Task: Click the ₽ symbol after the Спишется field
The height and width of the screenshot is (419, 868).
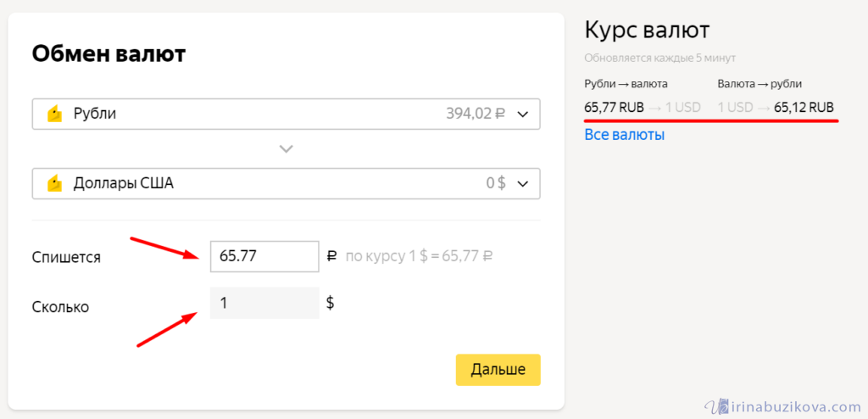Action: (331, 257)
